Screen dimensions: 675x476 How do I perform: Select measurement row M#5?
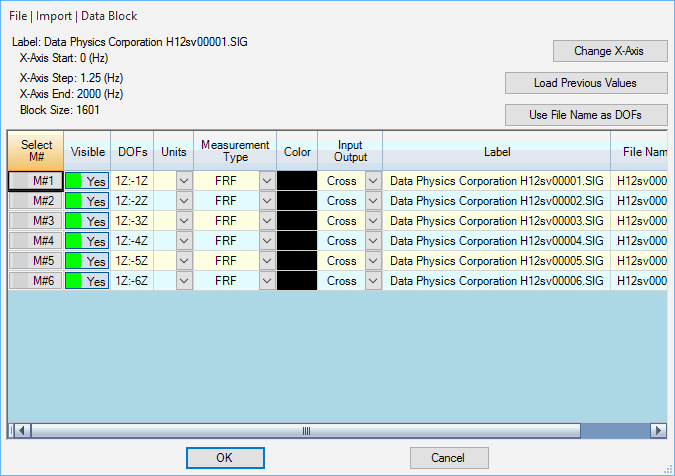[36, 261]
